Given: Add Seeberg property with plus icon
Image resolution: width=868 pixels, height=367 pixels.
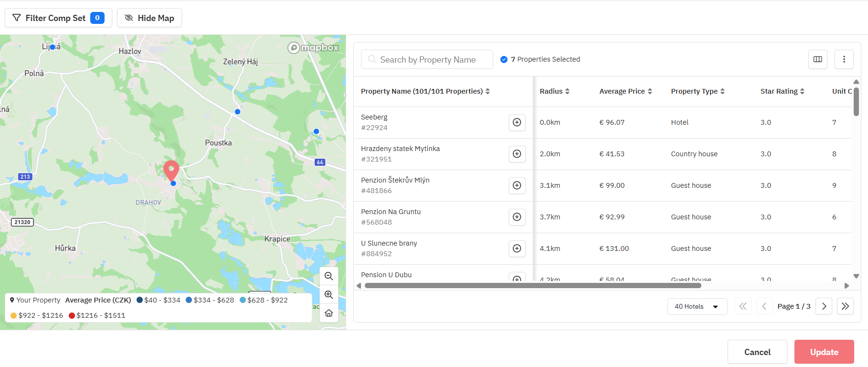Looking at the screenshot, I should 517,122.
